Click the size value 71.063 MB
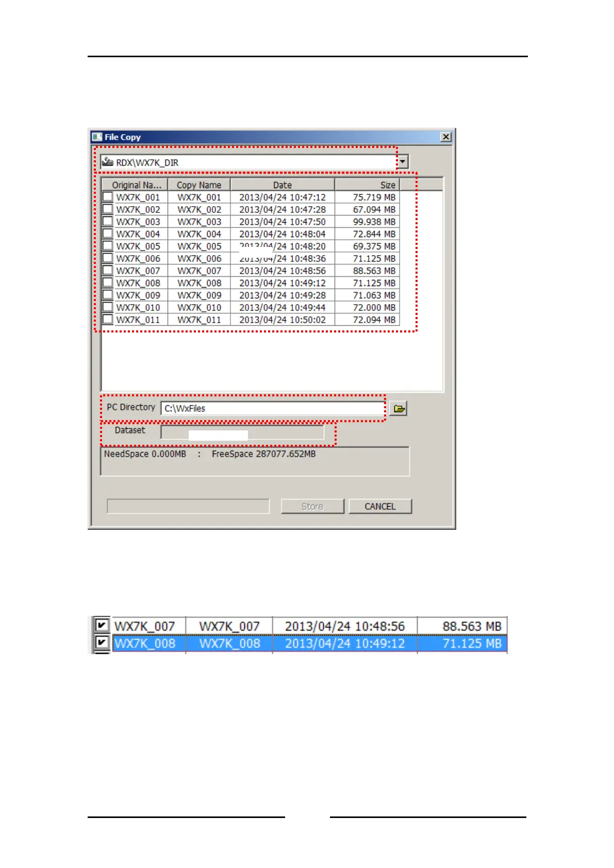The height and width of the screenshot is (868, 614). pyautogui.click(x=374, y=295)
